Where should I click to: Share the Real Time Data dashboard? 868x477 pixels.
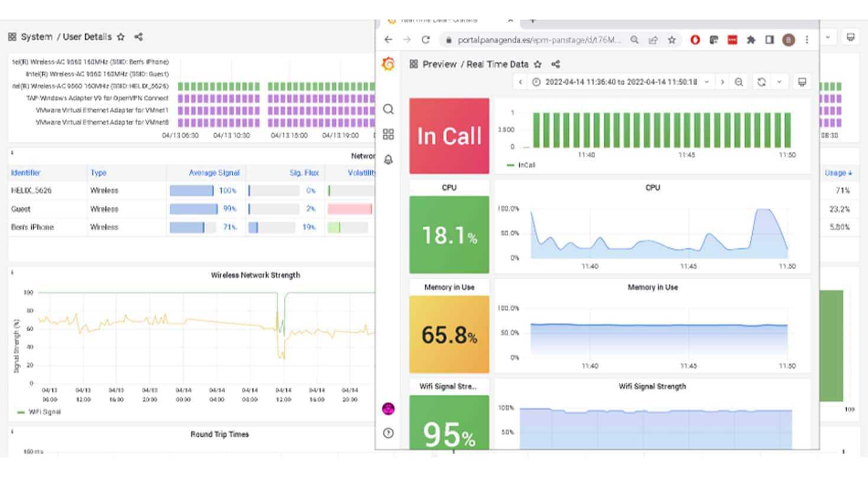[555, 64]
